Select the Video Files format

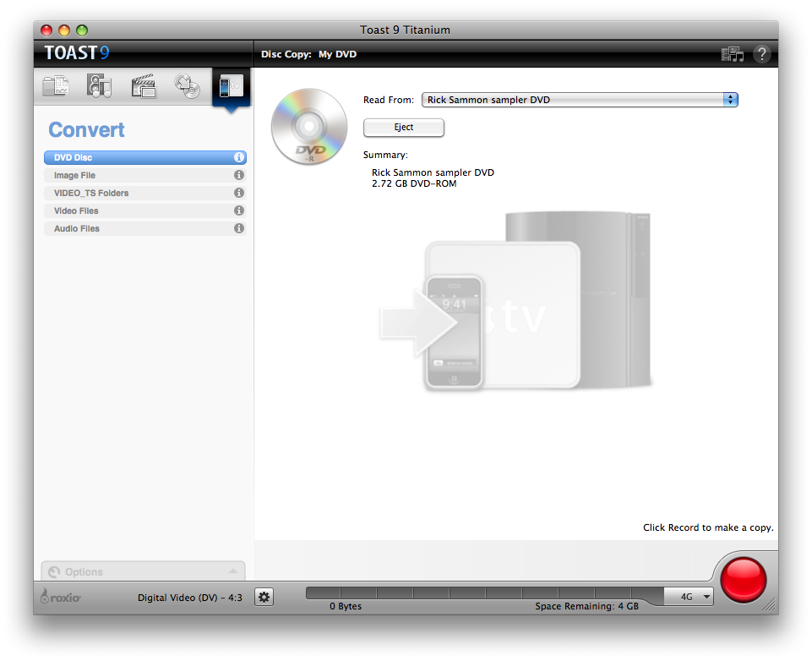click(x=145, y=210)
